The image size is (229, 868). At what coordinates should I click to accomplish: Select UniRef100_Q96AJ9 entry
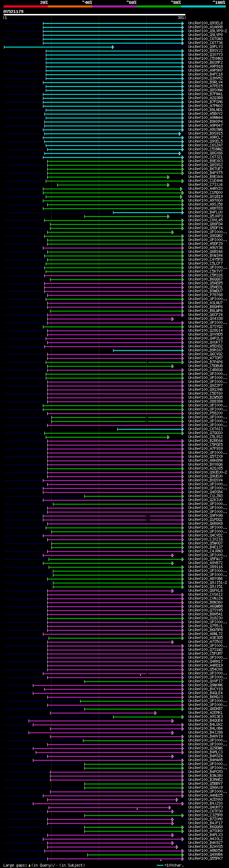(x=205, y=788)
